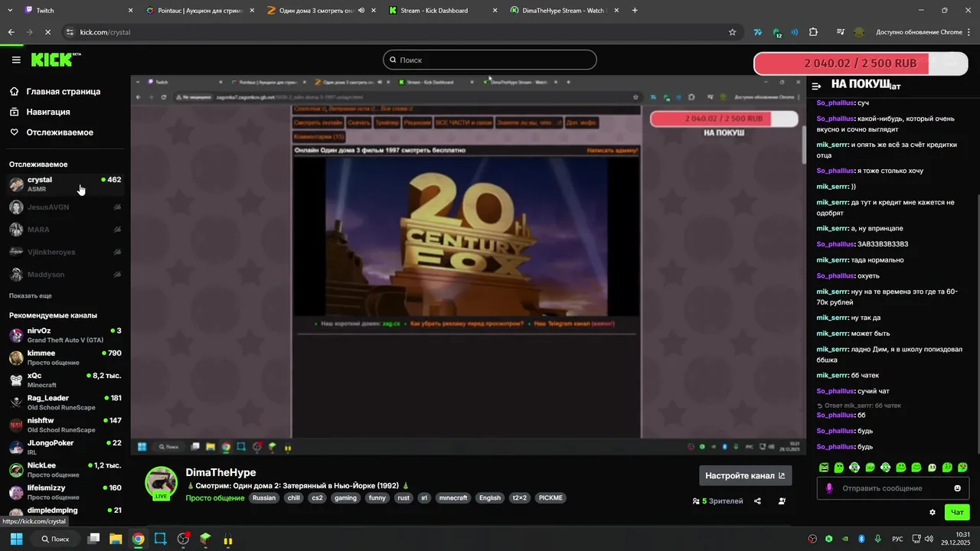This screenshot has width=980, height=551.
Task: Bookmark this page with star icon
Action: coord(732,32)
